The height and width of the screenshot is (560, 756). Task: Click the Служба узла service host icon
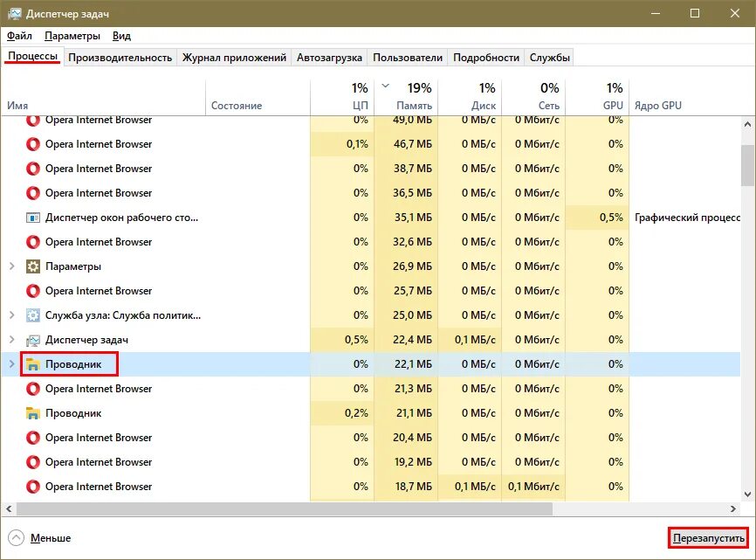[x=33, y=315]
